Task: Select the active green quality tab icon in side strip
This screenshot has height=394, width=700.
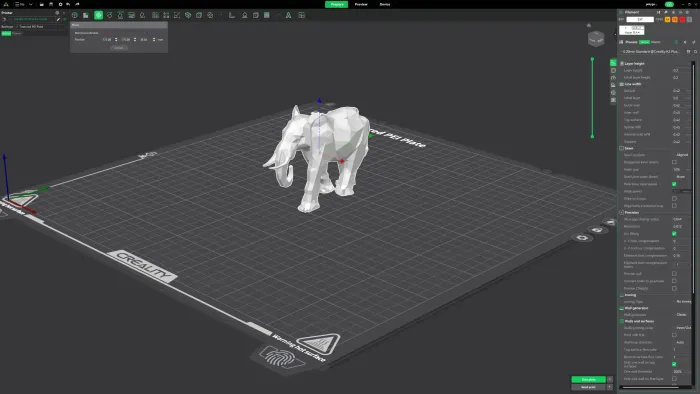Action: tap(613, 63)
